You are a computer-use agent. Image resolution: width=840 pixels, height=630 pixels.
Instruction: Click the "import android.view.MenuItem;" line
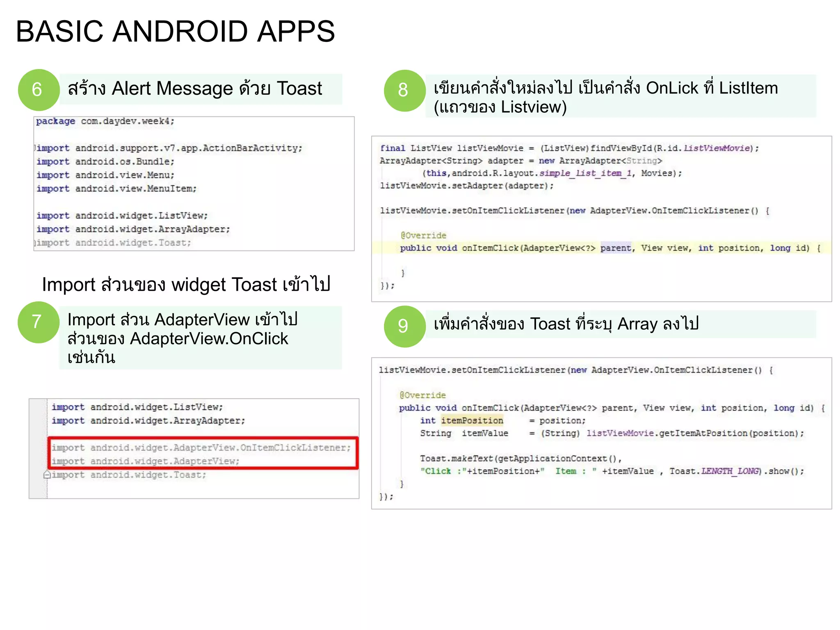tap(116, 189)
